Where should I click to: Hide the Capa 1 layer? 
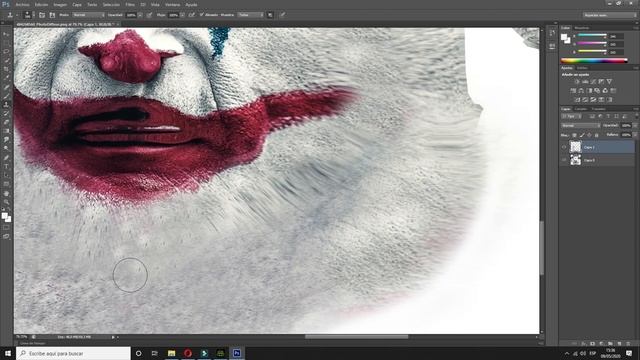[x=564, y=147]
